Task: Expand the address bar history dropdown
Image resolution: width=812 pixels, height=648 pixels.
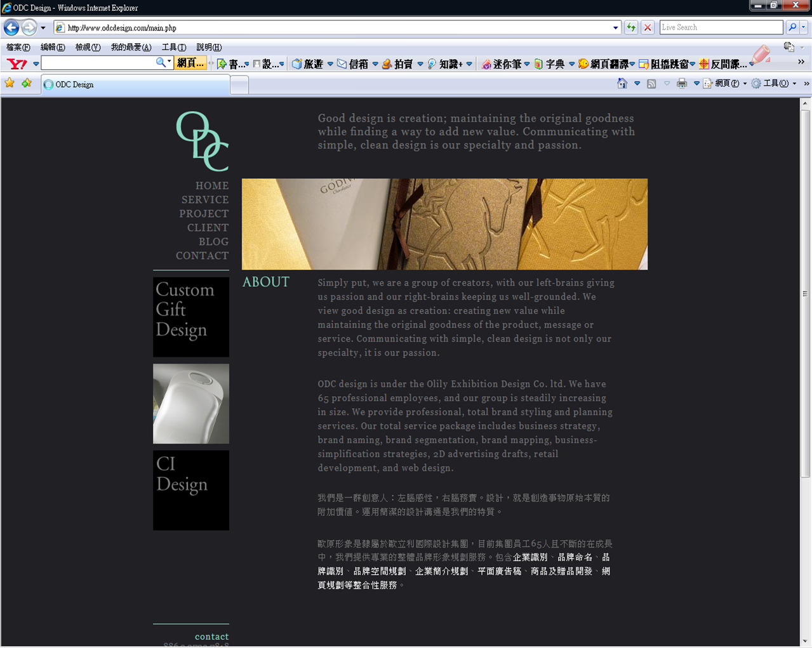Action: pos(615,28)
